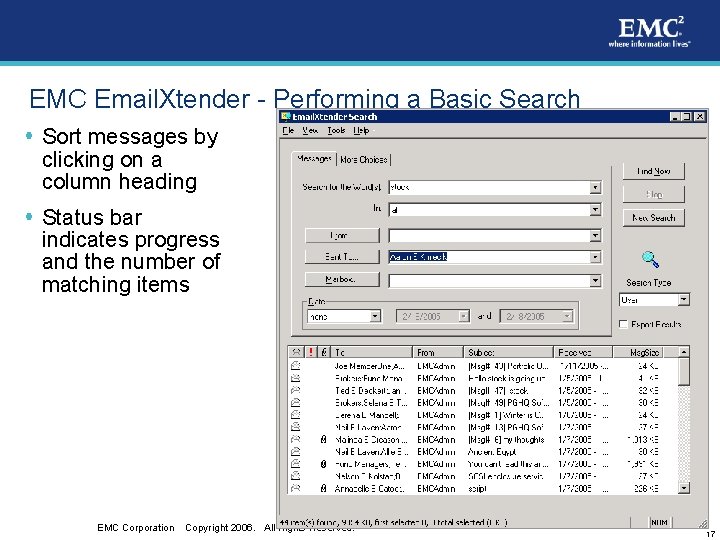Open the Tools menu

pyautogui.click(x=336, y=130)
